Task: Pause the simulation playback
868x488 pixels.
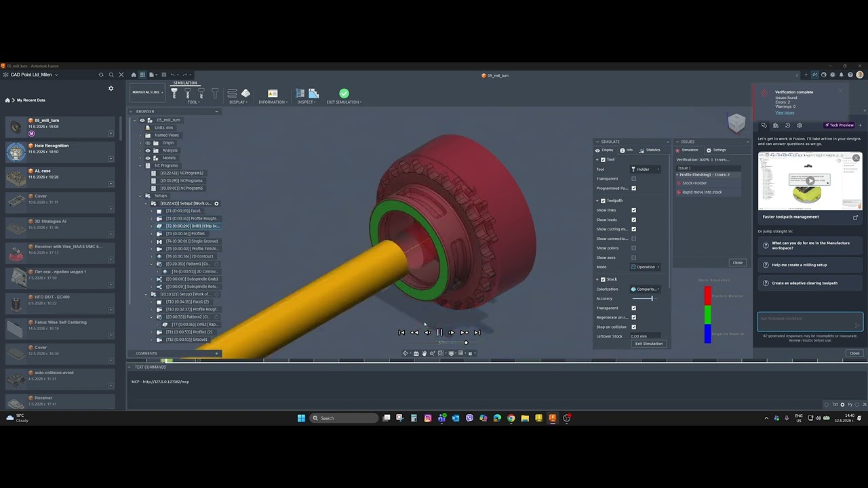Action: [439, 332]
